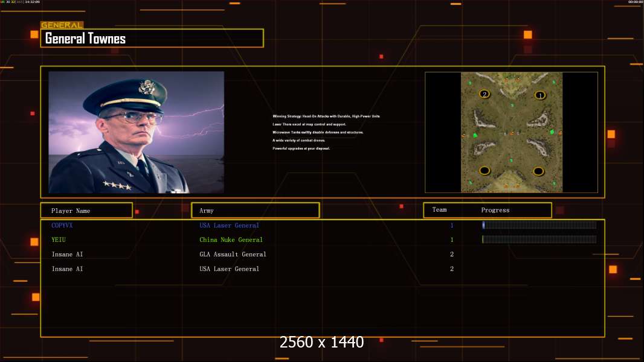Select the empty lower-right start position on map
Image resolution: width=644 pixels, height=362 pixels.
(x=538, y=171)
